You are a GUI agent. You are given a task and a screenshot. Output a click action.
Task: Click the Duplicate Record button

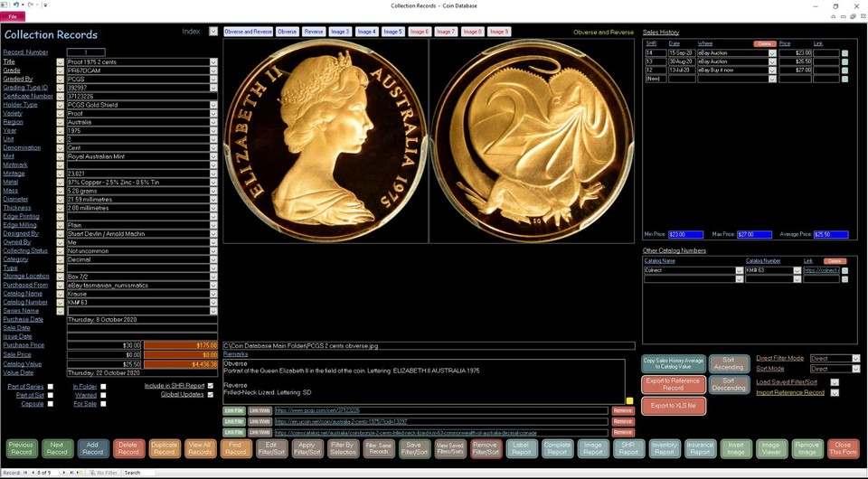click(x=164, y=448)
